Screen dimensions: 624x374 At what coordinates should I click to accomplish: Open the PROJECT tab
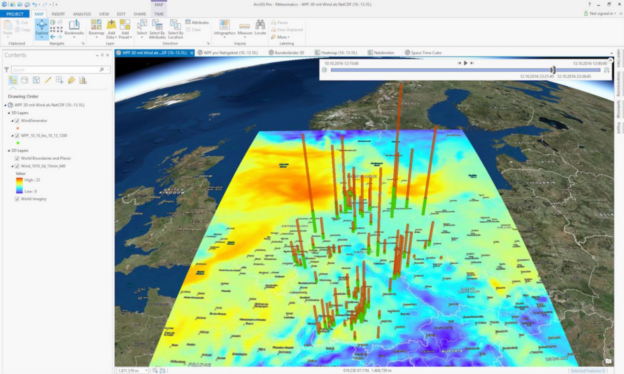15,14
